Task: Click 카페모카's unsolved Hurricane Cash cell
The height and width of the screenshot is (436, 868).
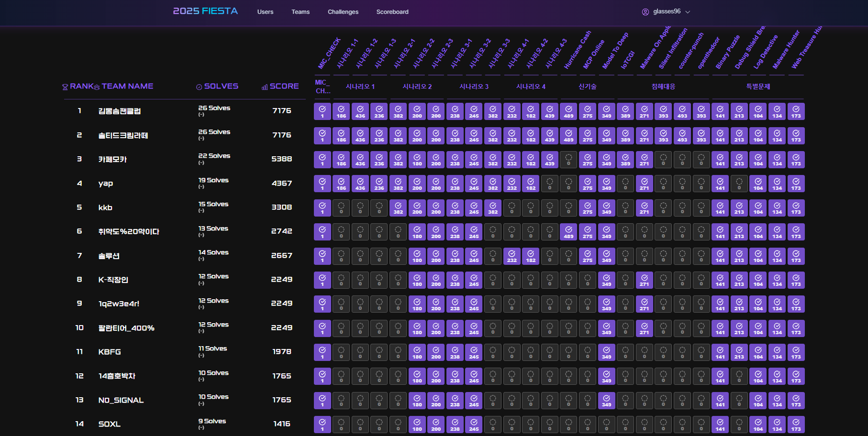Action: point(568,160)
